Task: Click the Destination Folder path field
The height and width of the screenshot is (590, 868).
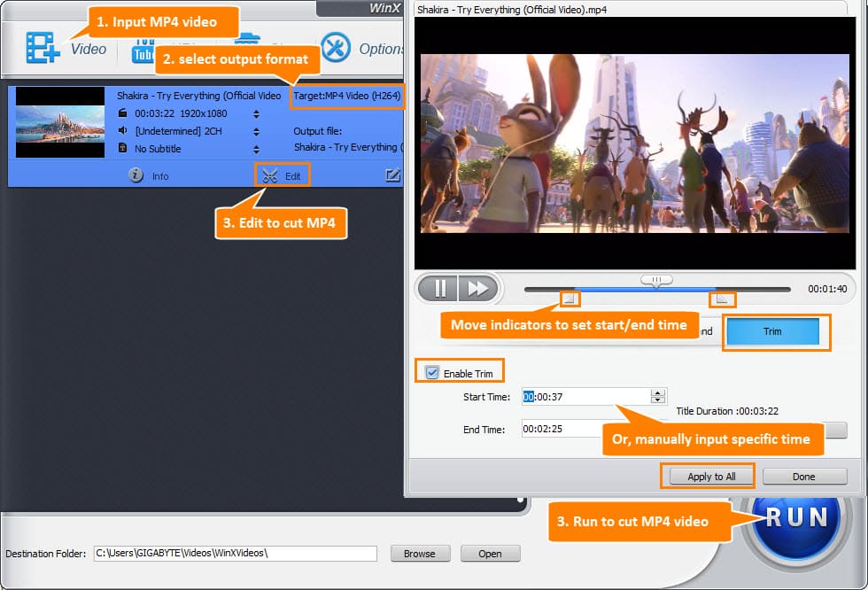Action: pos(236,553)
